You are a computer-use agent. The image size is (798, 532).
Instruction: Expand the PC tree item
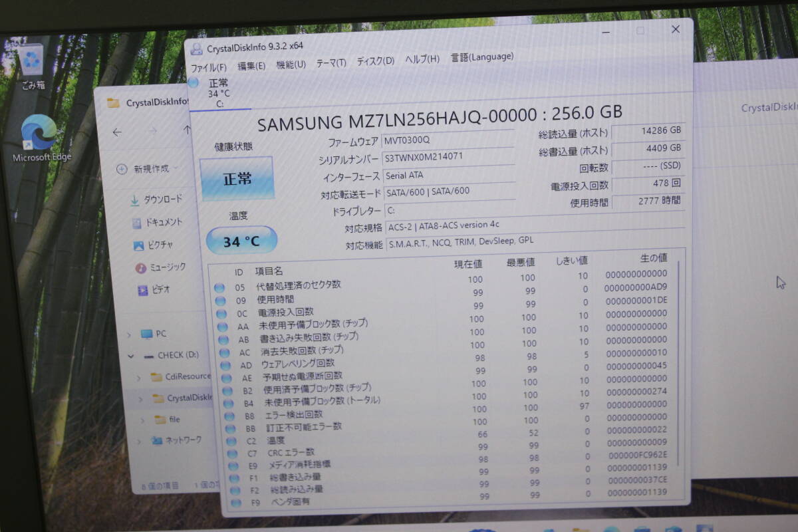pyautogui.click(x=129, y=332)
